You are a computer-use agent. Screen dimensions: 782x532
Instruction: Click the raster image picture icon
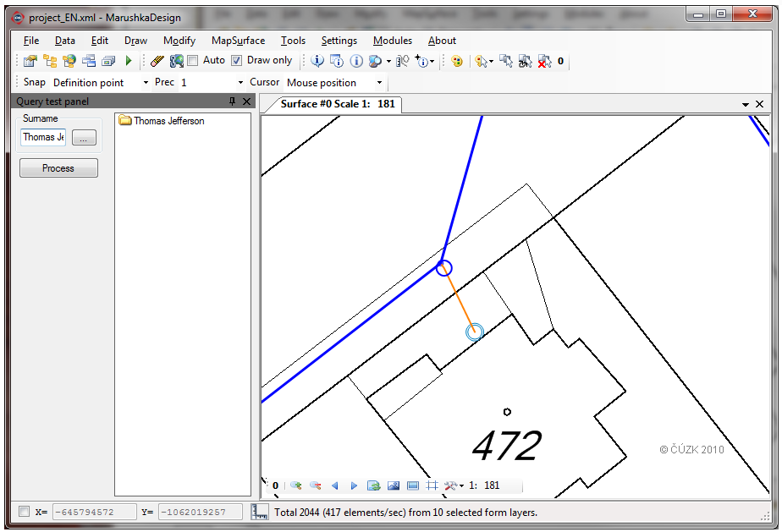[x=393, y=485]
